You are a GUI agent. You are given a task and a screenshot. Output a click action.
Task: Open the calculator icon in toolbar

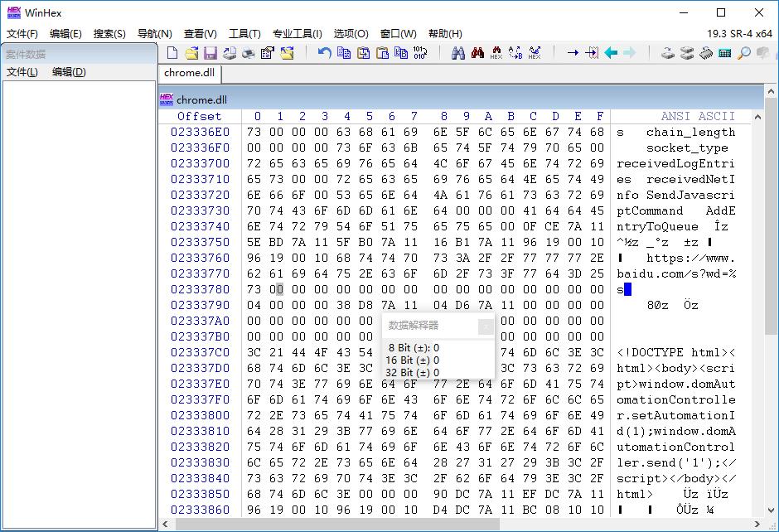click(x=725, y=53)
